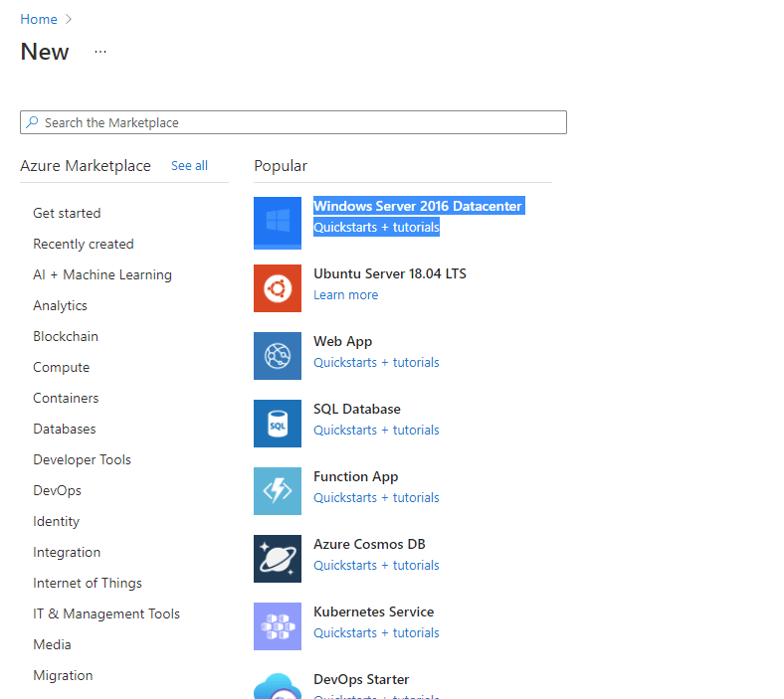
Task: Click See all marketplace link
Action: point(189,165)
